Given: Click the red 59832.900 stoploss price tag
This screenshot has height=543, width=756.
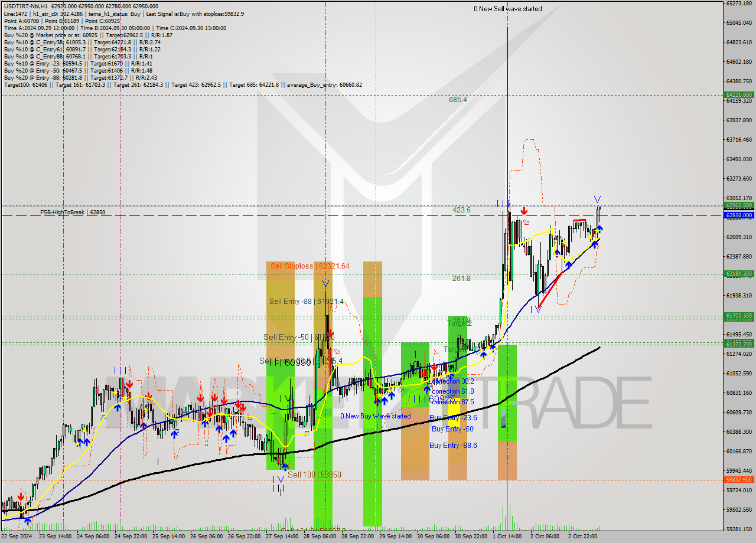Looking at the screenshot, I should coord(738,480).
